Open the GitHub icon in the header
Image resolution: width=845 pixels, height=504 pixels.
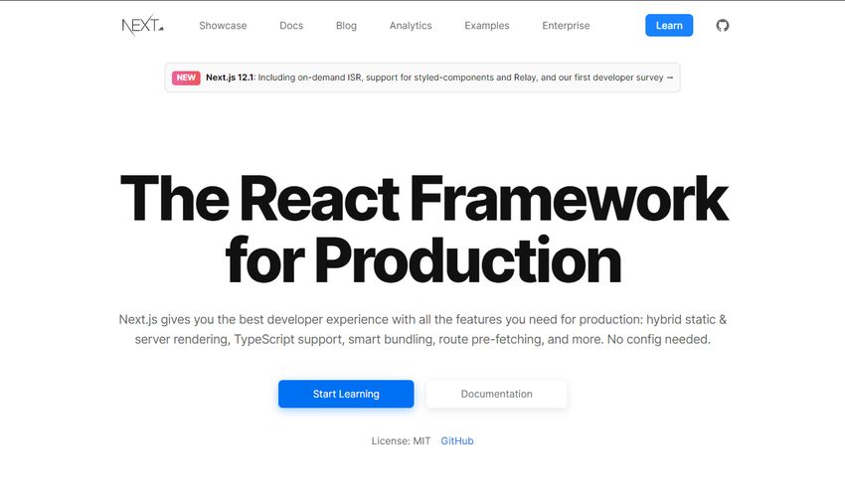click(722, 25)
